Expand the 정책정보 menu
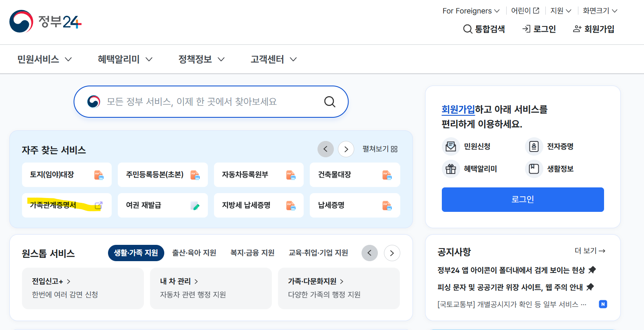Image resolution: width=644 pixels, height=330 pixels. [201, 59]
